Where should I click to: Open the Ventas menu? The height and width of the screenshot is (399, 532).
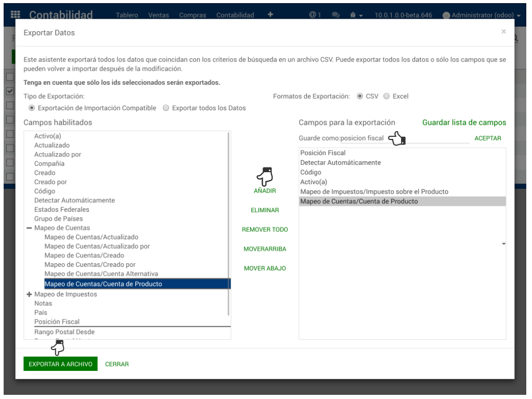coord(158,15)
